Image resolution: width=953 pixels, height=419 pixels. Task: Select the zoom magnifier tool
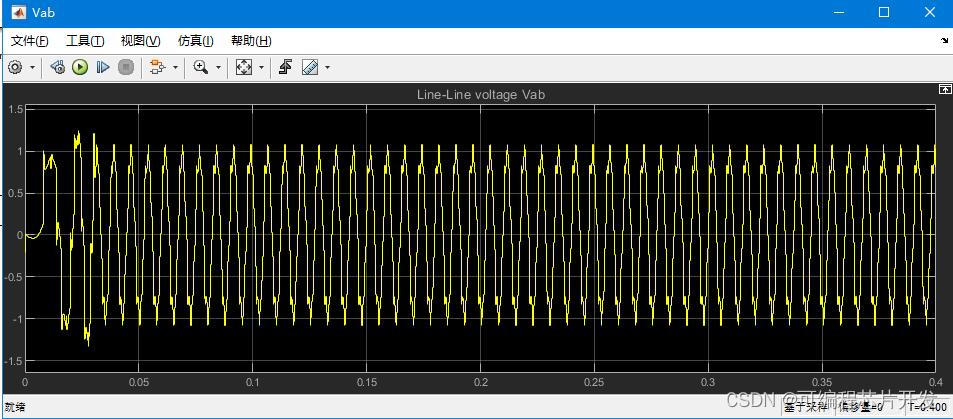tap(201, 67)
